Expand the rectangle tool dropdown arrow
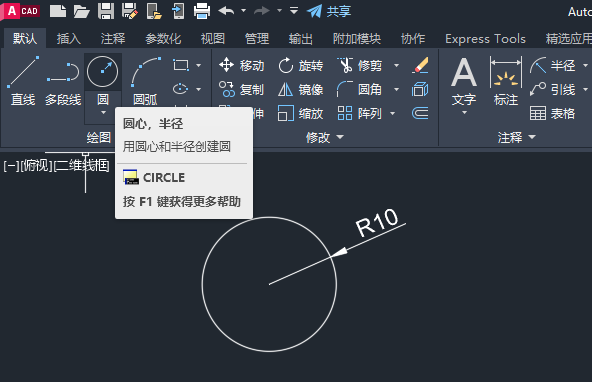This screenshot has width=592, height=382. (x=199, y=65)
